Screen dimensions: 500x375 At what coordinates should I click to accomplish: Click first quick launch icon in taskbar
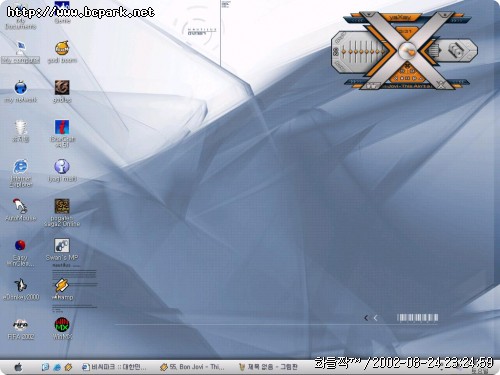(x=45, y=367)
